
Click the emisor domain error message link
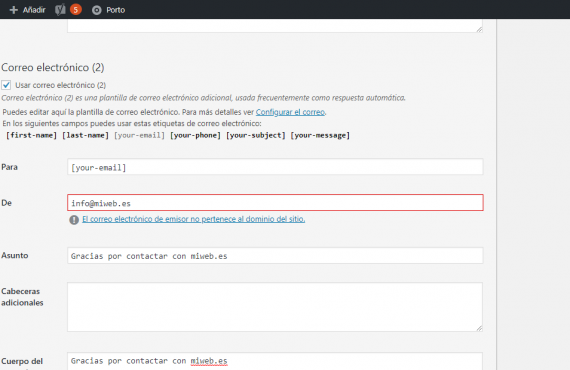pos(193,219)
